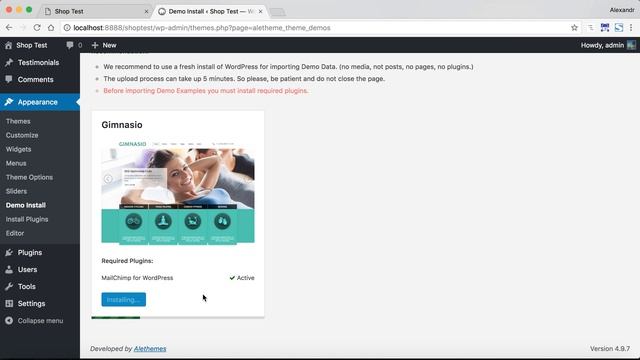Click the Alexandr profile name in Chrome
Viewport: 640px width, 360px height.
point(622,10)
